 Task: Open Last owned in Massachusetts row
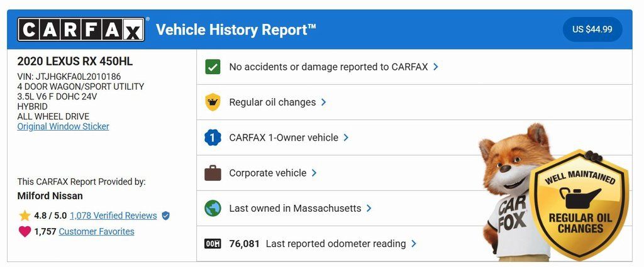click(295, 208)
